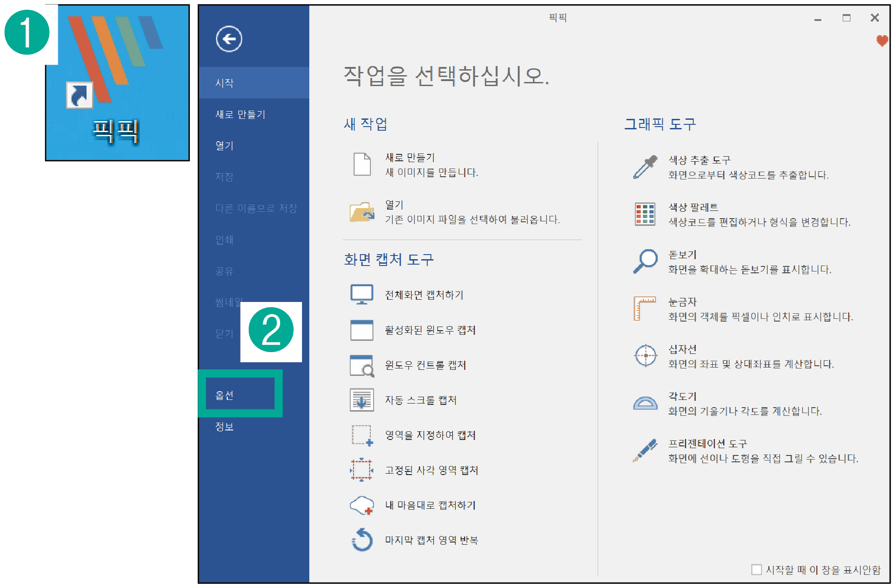Click the open folder icon
896x588 pixels.
tap(362, 212)
